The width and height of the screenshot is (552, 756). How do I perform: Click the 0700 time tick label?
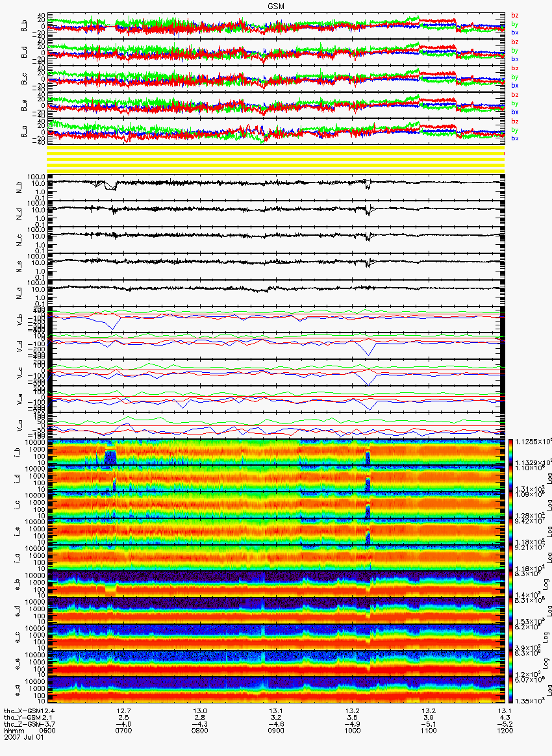124,731
